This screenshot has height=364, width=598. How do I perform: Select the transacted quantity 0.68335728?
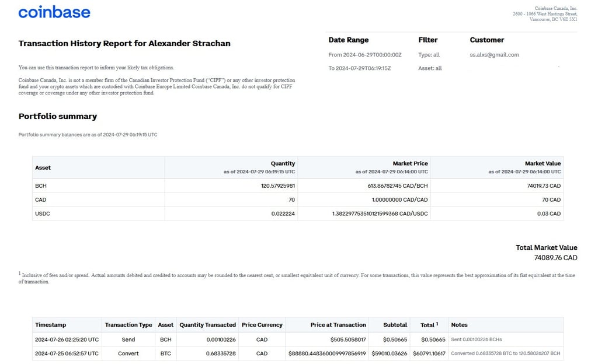[x=221, y=353]
